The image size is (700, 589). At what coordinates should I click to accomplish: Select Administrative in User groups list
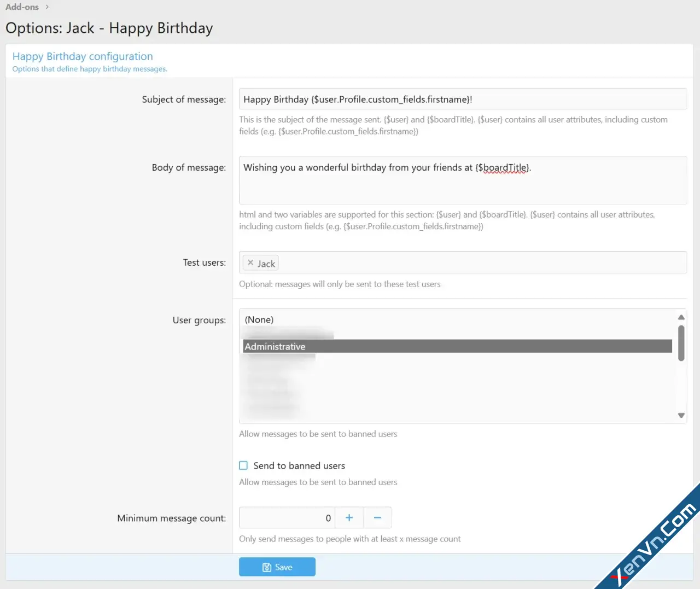[x=457, y=346]
